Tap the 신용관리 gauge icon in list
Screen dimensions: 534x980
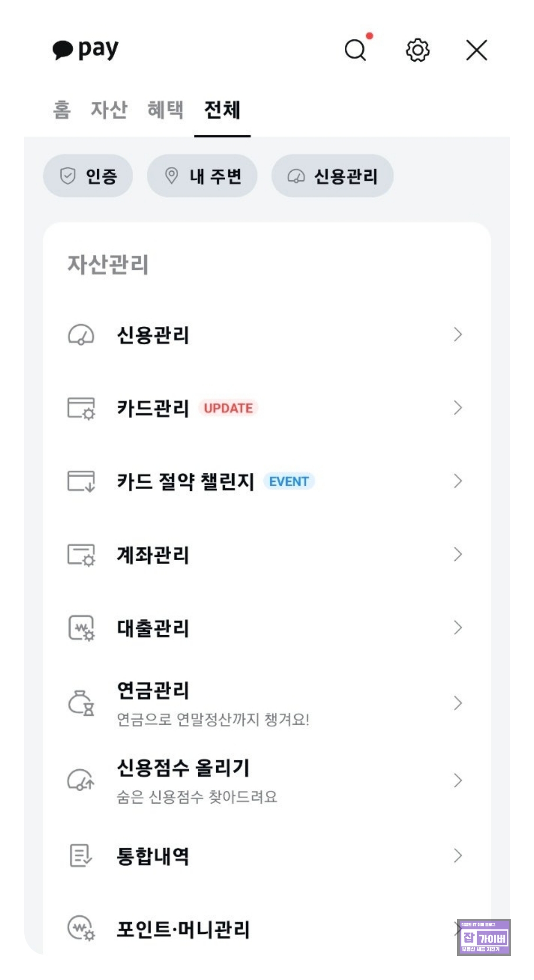81,335
